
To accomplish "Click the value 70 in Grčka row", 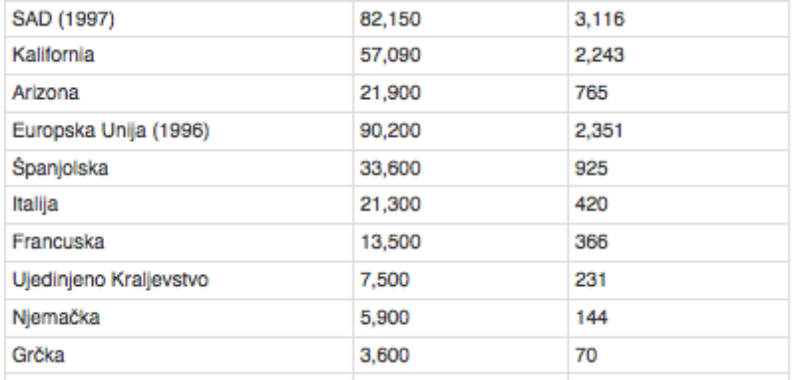I will click(x=586, y=354).
